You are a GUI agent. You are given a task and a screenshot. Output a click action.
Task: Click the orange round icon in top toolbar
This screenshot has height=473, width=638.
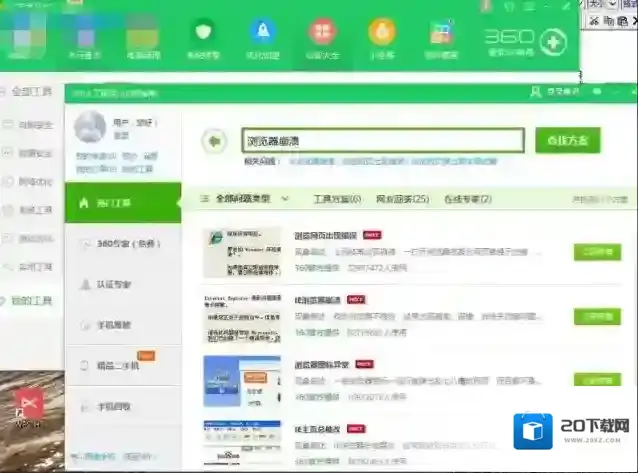[380, 34]
